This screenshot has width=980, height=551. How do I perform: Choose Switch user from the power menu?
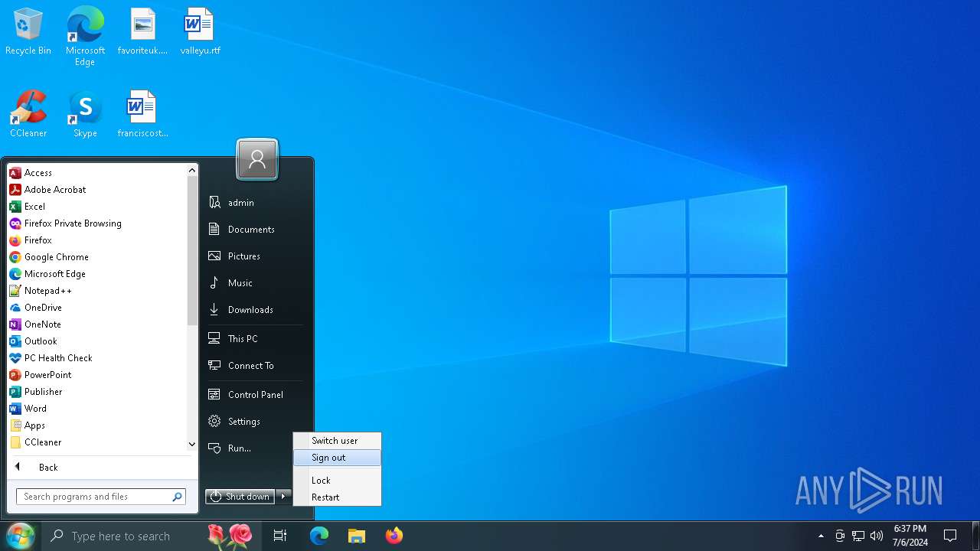337,441
